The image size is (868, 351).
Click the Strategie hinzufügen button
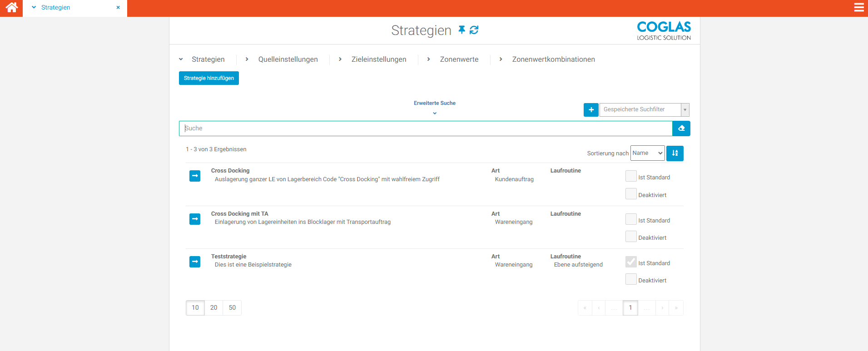pos(208,78)
